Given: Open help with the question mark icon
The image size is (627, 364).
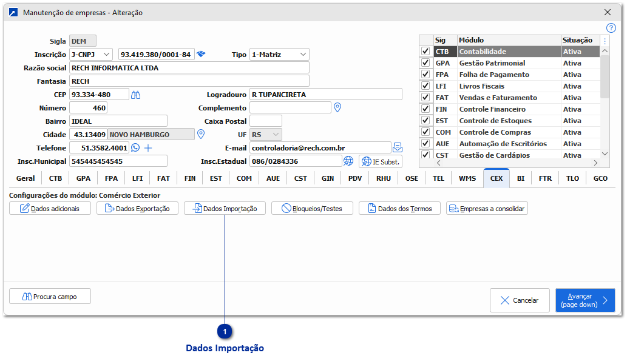Looking at the screenshot, I should click(x=611, y=28).
